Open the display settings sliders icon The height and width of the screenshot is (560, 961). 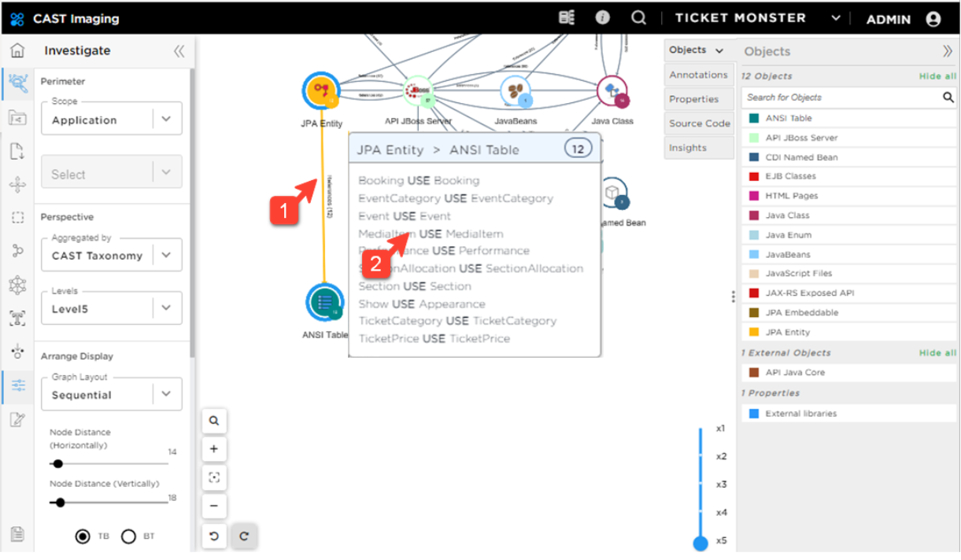pos(17,385)
